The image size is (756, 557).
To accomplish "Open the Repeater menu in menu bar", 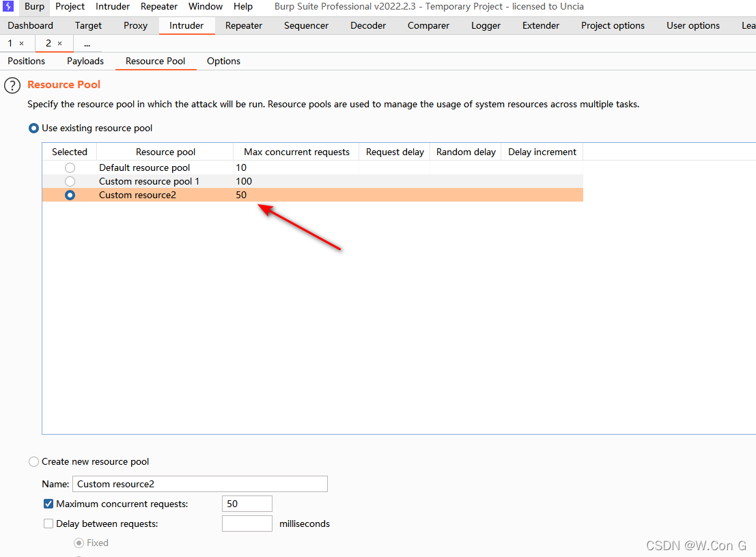I will [x=158, y=6].
